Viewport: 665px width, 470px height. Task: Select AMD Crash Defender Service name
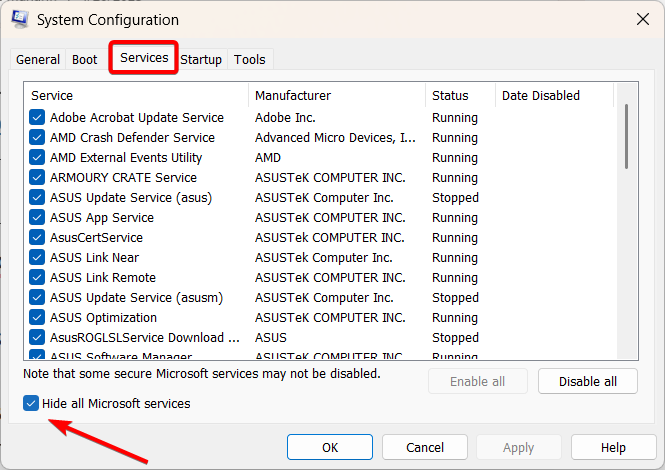coord(132,137)
